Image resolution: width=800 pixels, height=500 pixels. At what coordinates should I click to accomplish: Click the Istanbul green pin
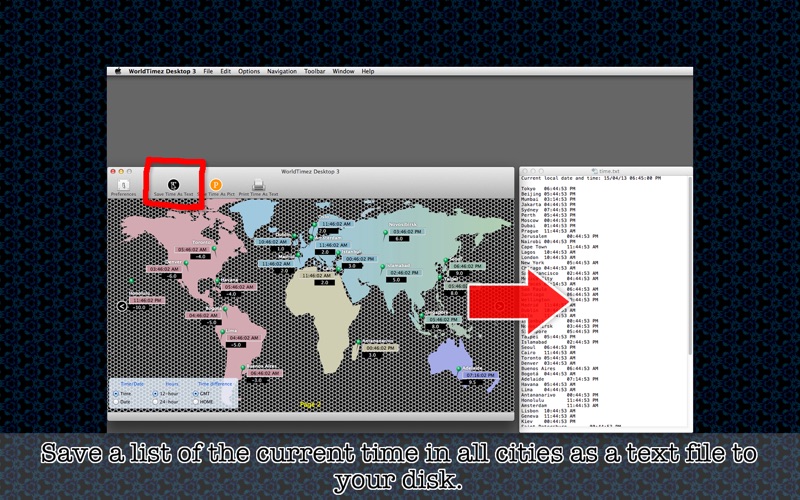point(338,253)
